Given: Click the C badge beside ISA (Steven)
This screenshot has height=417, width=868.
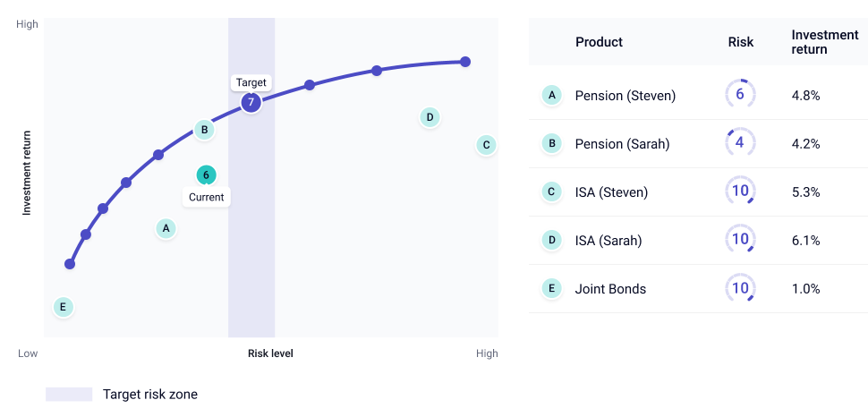Looking at the screenshot, I should [551, 192].
